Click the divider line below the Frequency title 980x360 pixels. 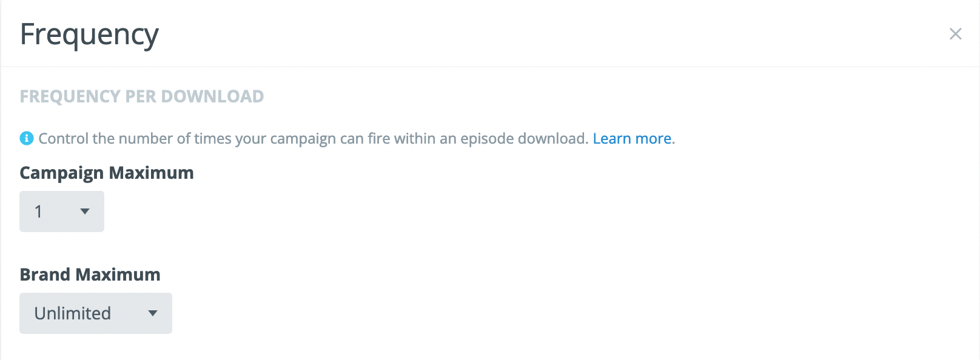coord(490,67)
